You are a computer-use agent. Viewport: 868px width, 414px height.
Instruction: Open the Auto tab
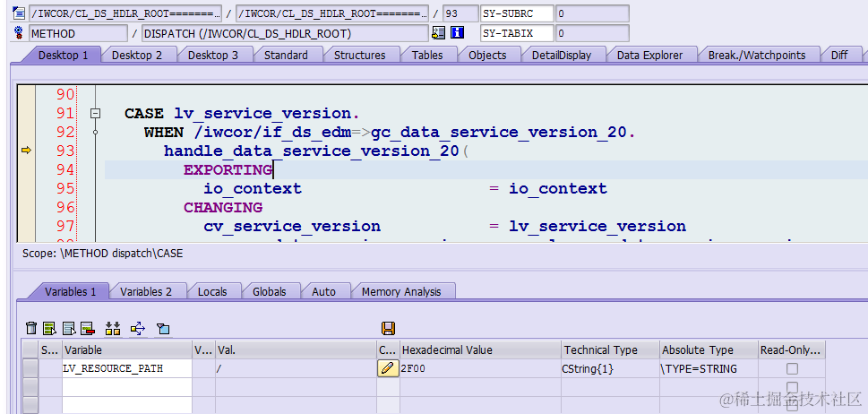point(324,292)
